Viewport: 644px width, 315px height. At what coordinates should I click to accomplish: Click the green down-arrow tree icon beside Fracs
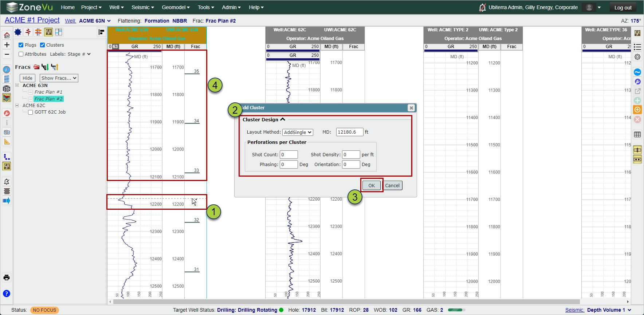point(45,67)
